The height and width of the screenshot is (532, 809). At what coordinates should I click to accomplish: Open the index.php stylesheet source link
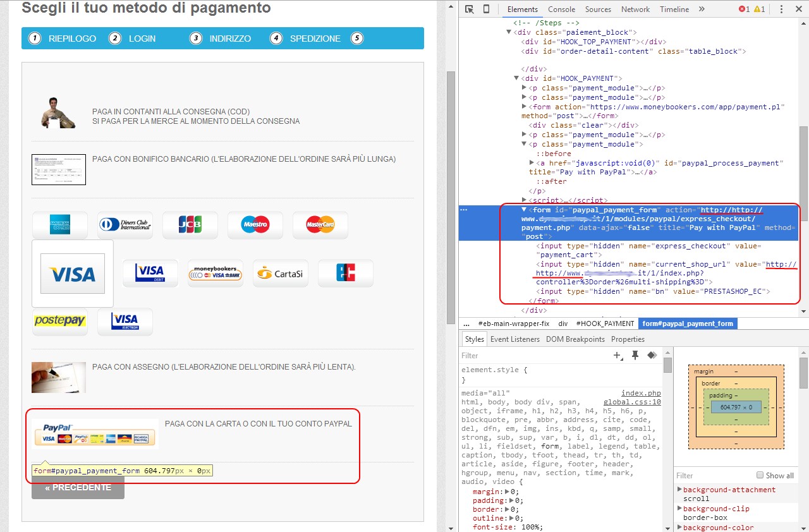coord(641,393)
